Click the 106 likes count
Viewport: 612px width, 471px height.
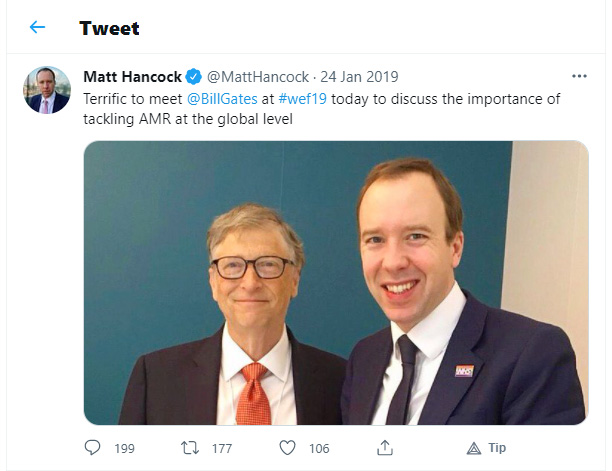point(319,448)
